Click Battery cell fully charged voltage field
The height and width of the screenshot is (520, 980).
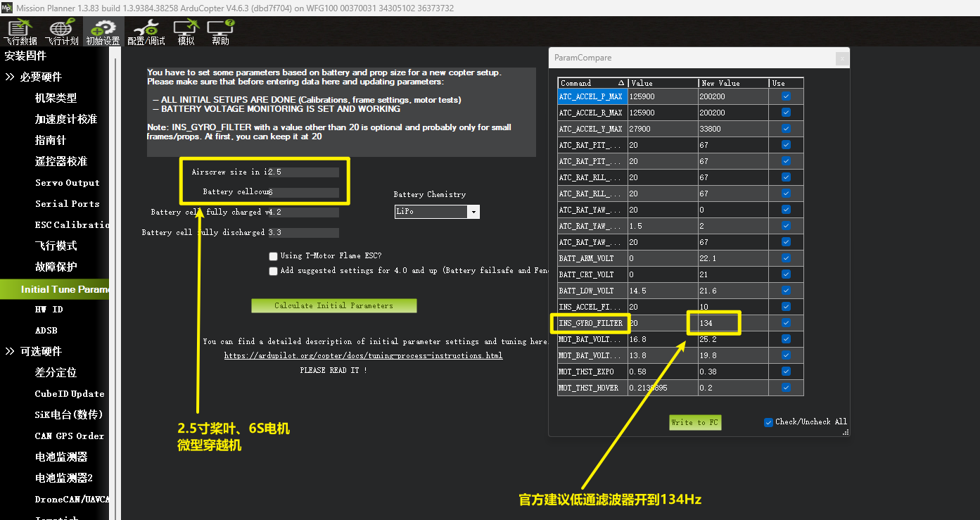click(x=303, y=213)
